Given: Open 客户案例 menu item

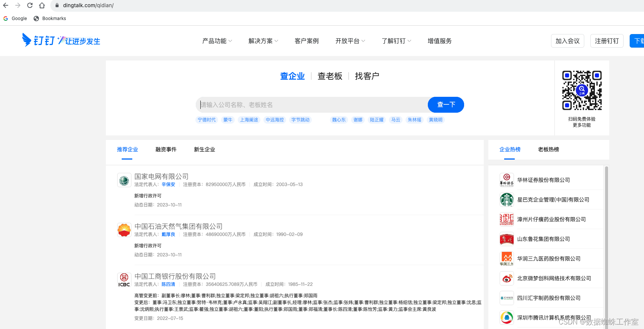Looking at the screenshot, I should pos(307,41).
